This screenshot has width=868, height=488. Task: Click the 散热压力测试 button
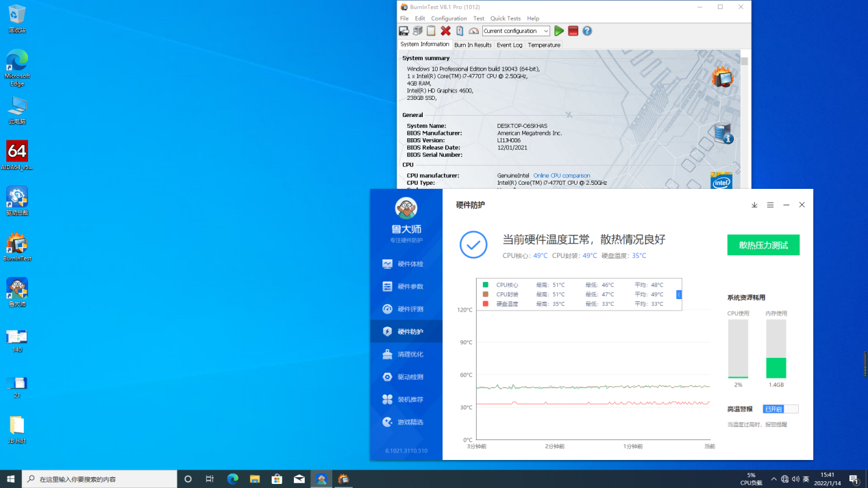763,244
